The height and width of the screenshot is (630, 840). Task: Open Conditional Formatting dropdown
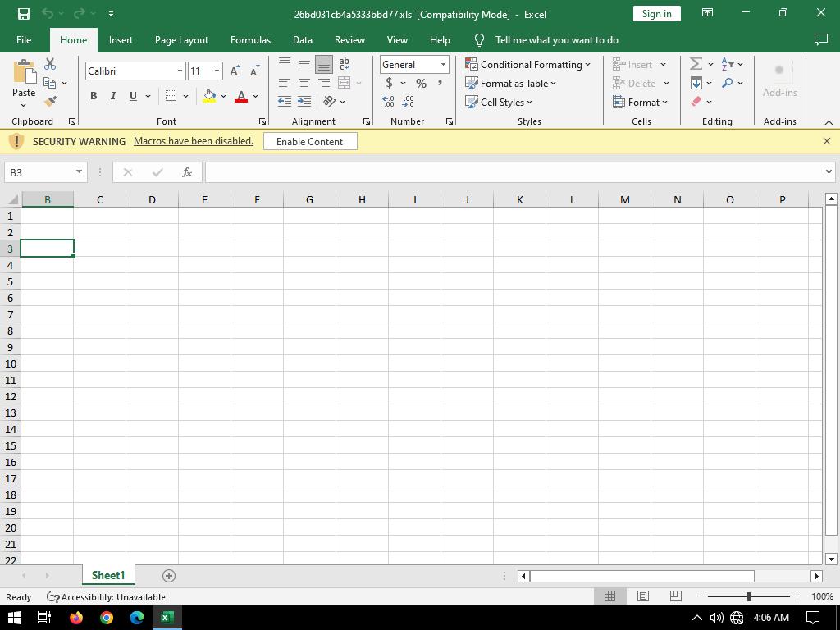pos(527,65)
